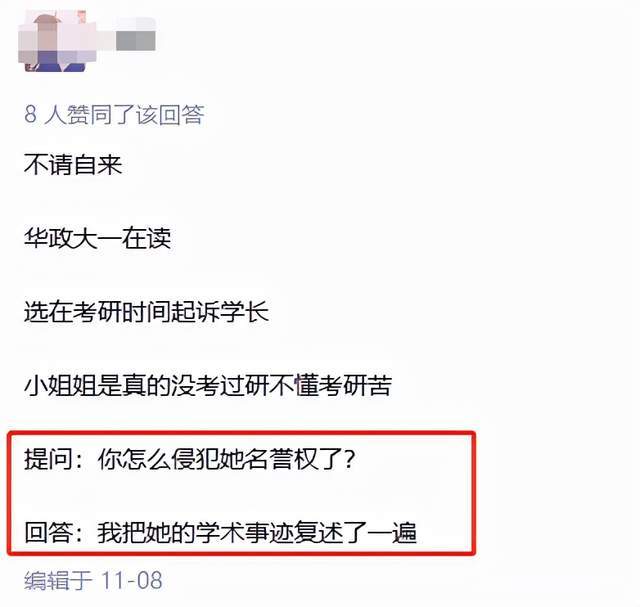Click "8 人赞同了该回答" upvote count text
This screenshot has height=607, width=640.
(x=114, y=114)
